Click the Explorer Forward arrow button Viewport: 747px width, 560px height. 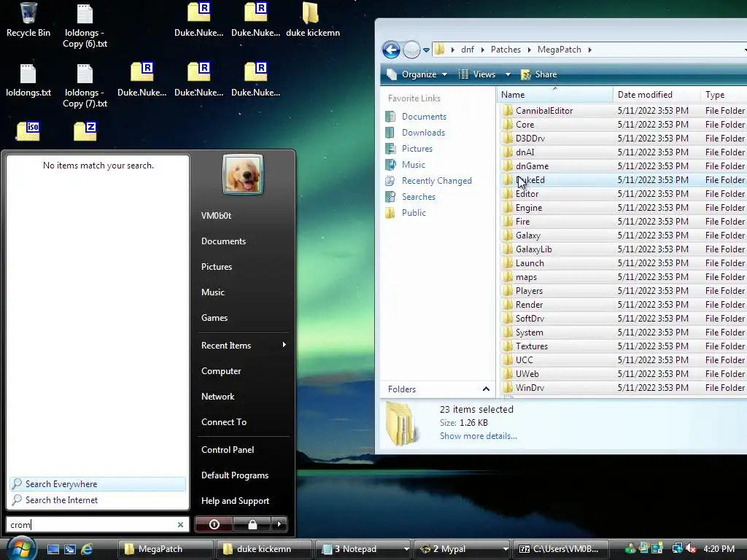[x=411, y=50]
